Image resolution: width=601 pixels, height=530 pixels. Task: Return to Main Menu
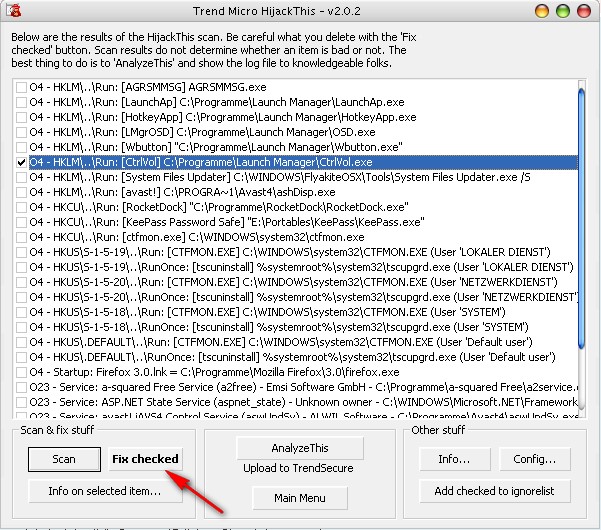tap(300, 498)
